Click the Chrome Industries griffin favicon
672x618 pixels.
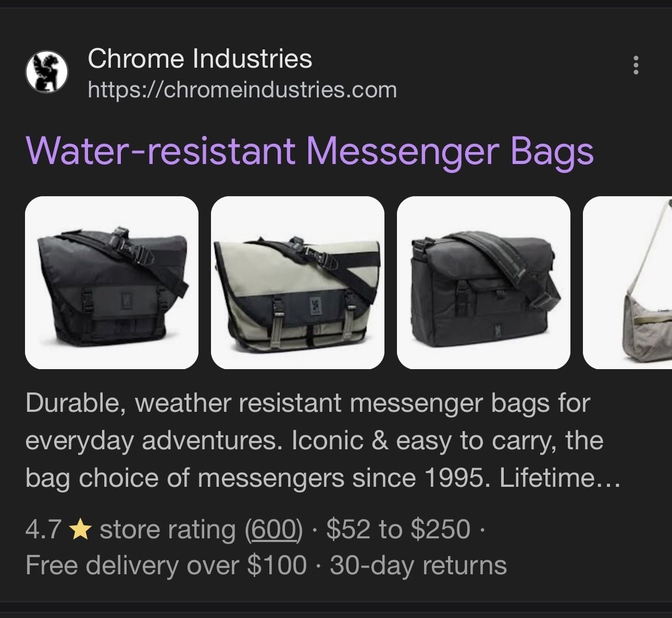click(x=47, y=72)
